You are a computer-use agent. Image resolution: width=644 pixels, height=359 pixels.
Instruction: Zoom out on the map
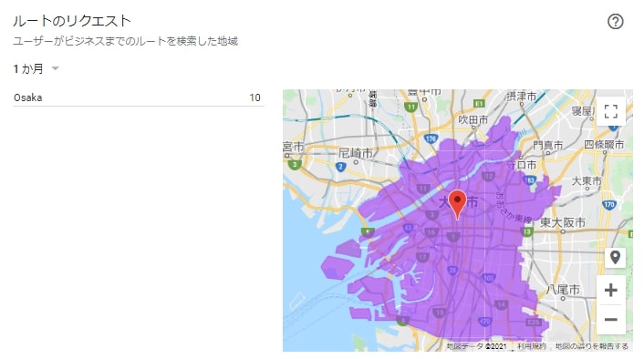coord(611,319)
